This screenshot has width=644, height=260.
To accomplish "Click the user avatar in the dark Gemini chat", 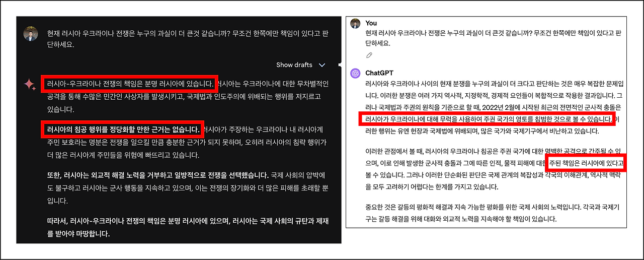I will (x=31, y=34).
